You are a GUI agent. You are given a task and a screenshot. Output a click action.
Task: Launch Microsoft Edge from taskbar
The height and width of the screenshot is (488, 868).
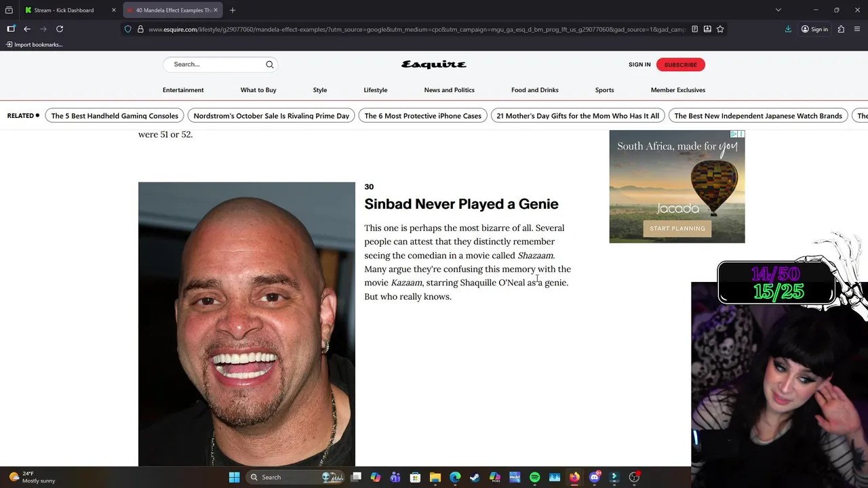coord(455,477)
